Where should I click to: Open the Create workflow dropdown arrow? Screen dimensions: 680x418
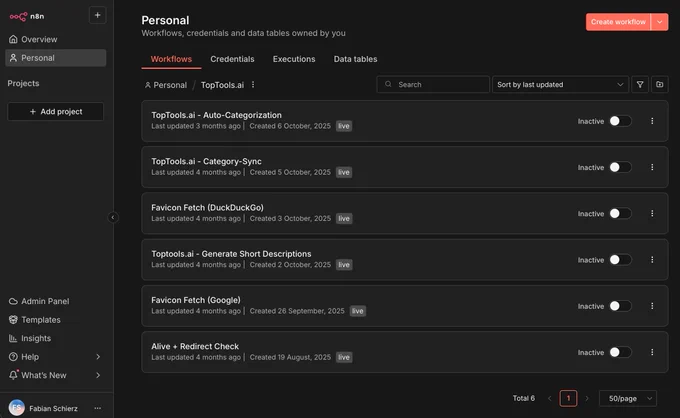coord(660,22)
